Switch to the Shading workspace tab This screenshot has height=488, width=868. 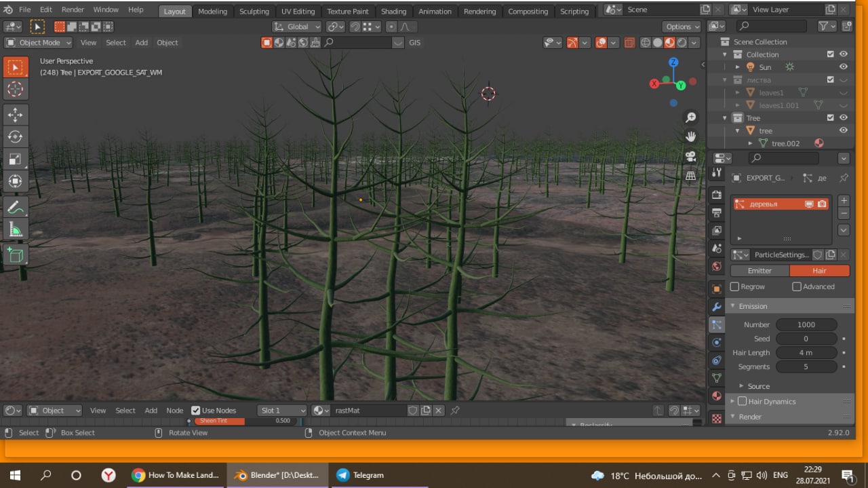click(393, 12)
